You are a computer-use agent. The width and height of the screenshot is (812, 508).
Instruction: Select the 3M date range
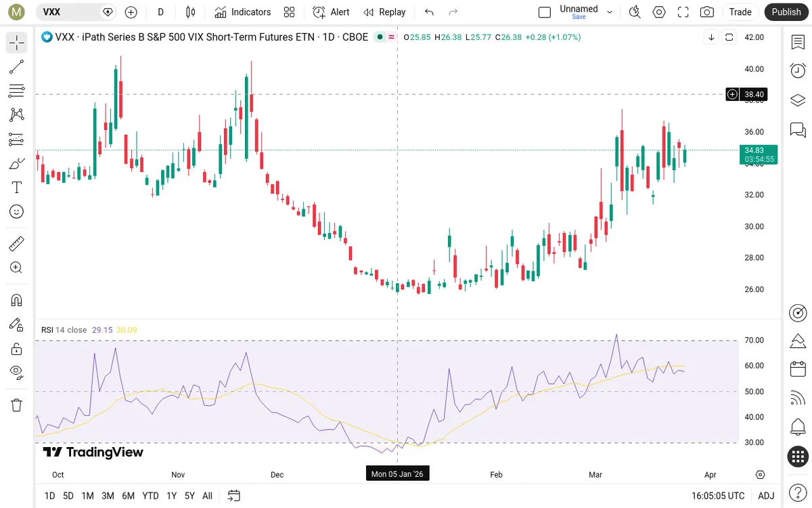tap(108, 496)
